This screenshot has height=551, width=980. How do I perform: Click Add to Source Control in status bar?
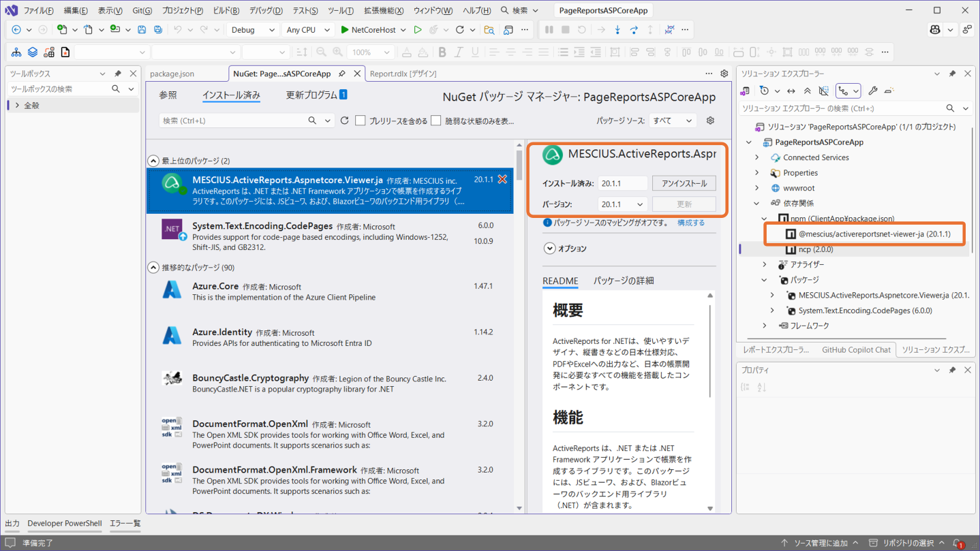pyautogui.click(x=821, y=543)
